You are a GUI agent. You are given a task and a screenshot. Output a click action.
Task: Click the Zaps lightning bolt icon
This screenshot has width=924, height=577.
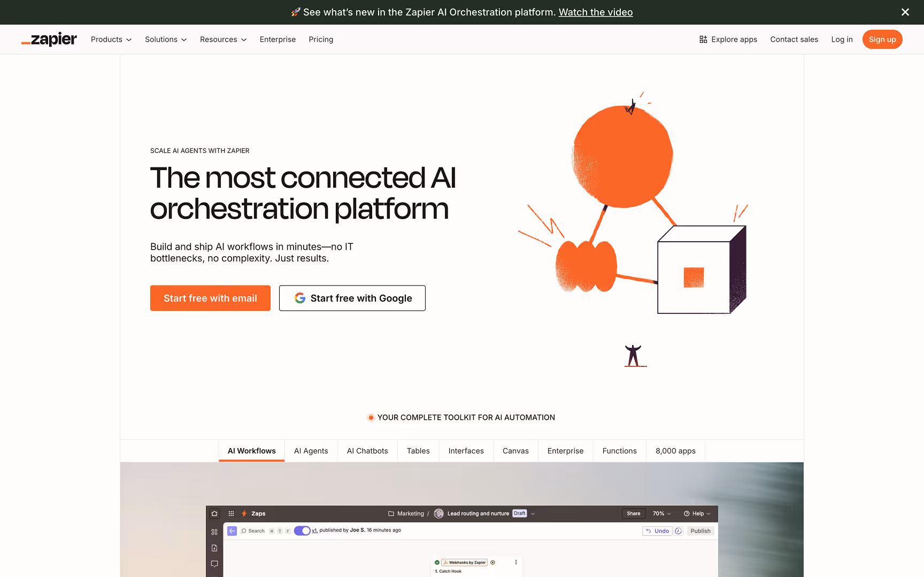[244, 513]
